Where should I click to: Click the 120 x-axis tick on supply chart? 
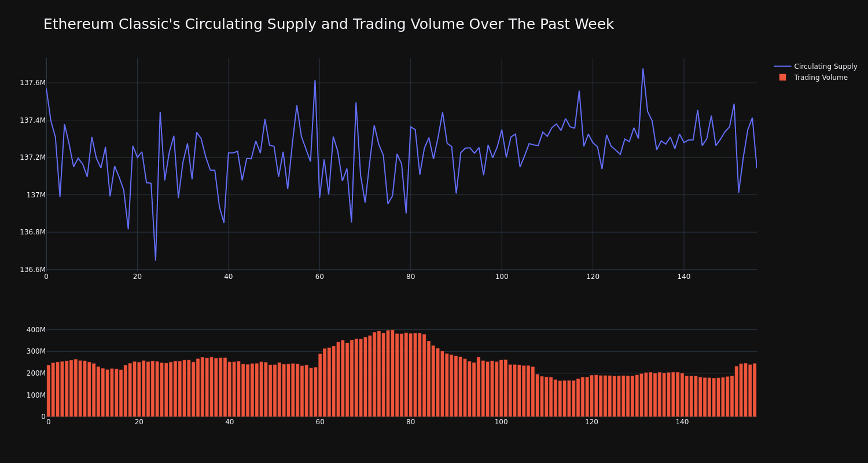coord(593,277)
